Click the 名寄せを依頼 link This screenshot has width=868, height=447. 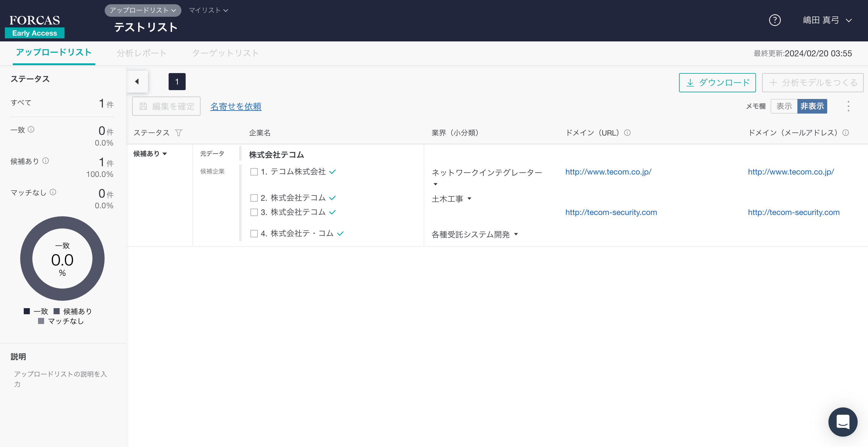[x=236, y=106]
